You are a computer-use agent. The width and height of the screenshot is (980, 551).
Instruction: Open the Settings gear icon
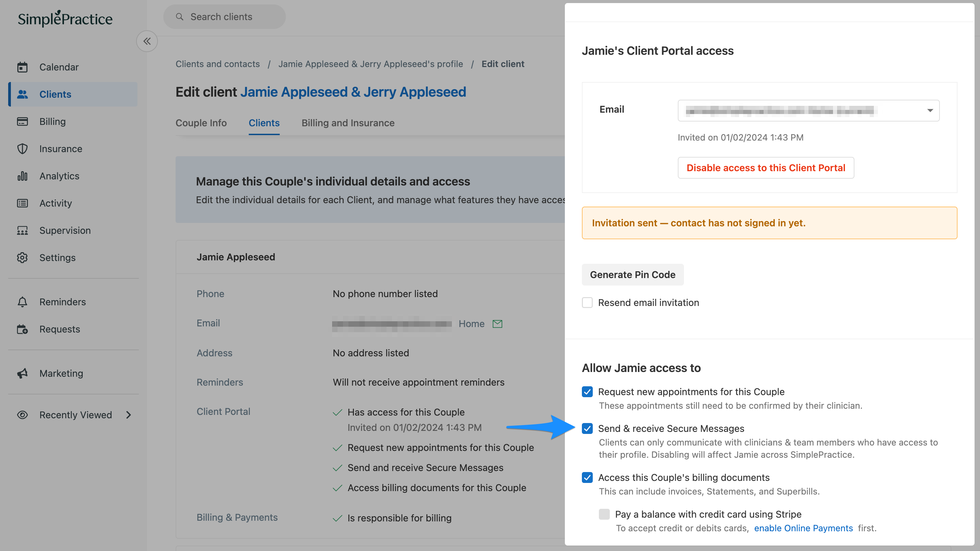(22, 258)
